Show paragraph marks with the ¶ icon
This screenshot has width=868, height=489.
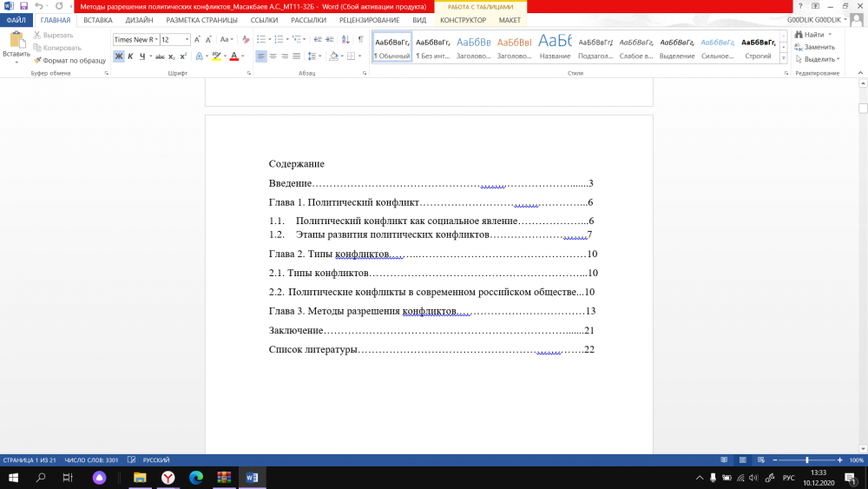click(x=360, y=39)
